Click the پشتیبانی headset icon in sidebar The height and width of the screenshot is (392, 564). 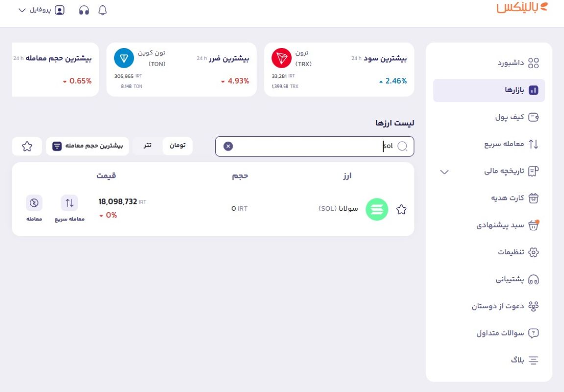534,279
